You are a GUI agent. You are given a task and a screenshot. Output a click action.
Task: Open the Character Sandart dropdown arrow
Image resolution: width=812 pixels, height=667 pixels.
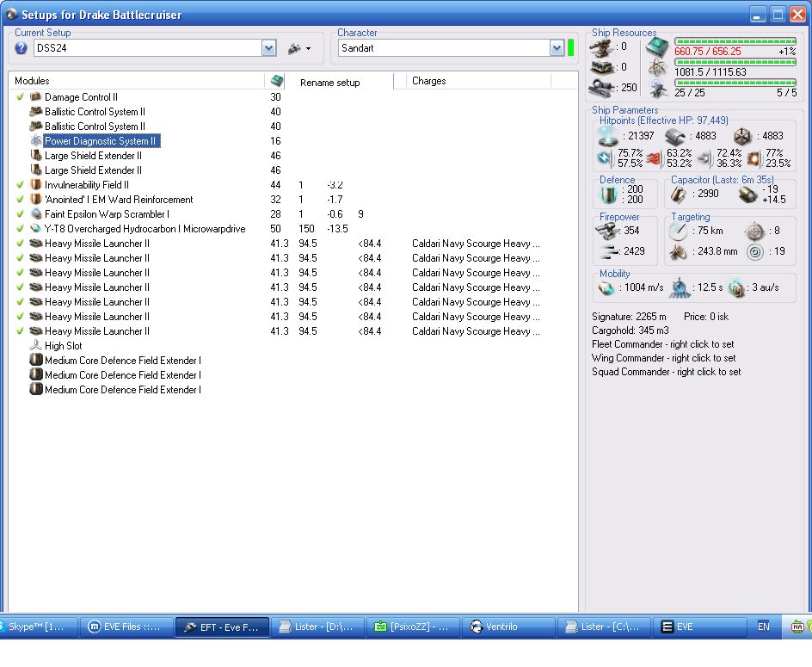pos(557,48)
